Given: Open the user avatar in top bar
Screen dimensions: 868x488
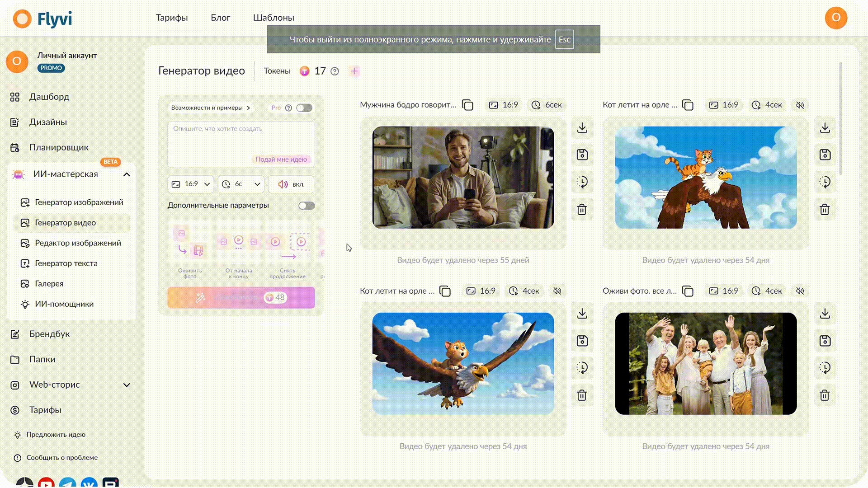Looking at the screenshot, I should pos(836,18).
